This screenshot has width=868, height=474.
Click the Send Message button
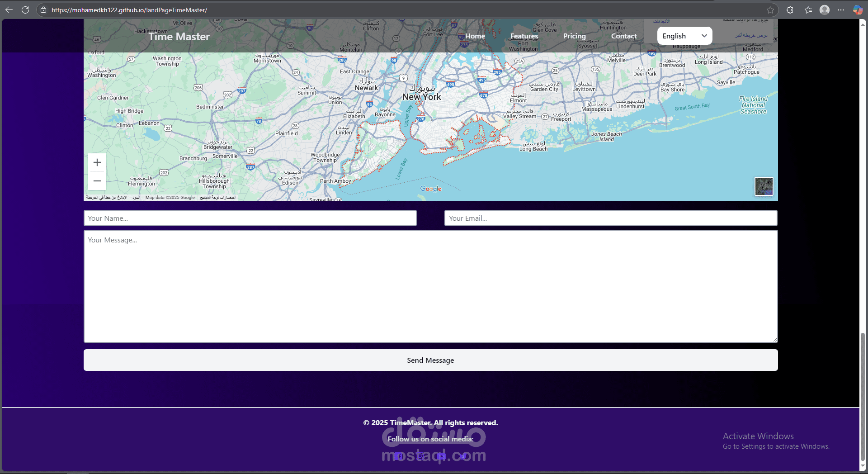click(430, 360)
